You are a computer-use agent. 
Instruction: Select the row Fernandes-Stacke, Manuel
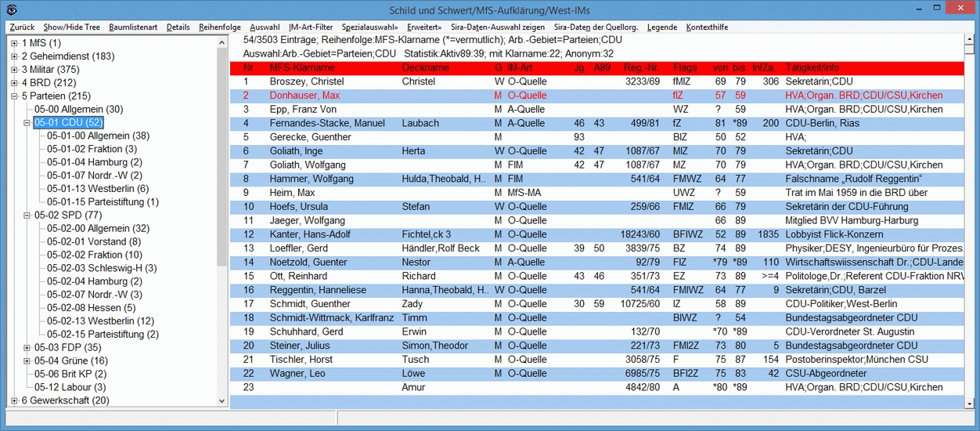[597, 123]
